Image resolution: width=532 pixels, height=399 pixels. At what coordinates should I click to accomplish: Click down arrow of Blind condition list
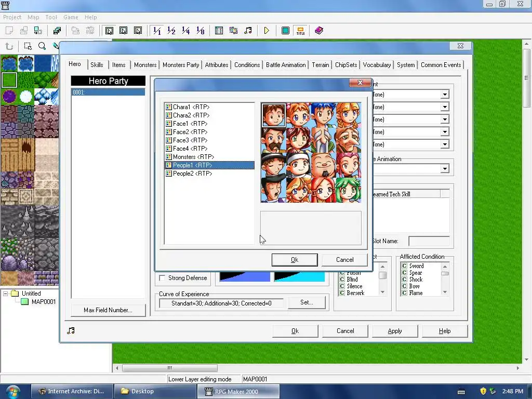[x=383, y=292]
